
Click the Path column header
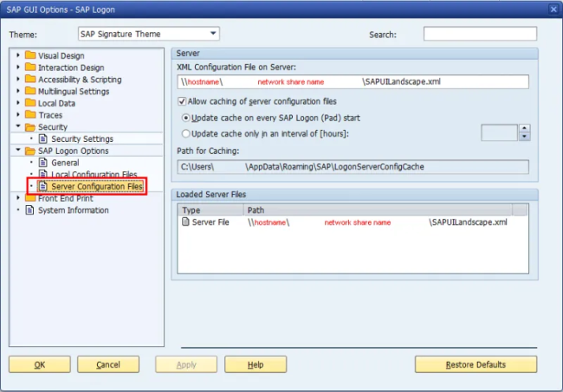[x=378, y=209]
